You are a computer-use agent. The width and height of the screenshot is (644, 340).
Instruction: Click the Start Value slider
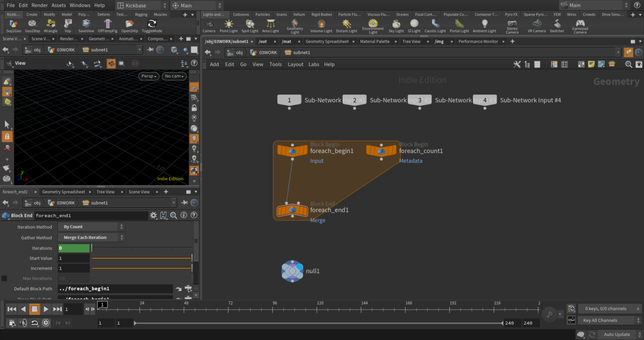(142, 259)
